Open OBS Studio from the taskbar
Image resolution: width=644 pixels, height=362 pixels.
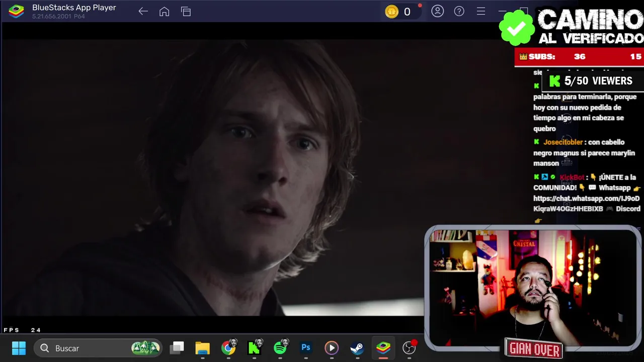click(x=410, y=347)
